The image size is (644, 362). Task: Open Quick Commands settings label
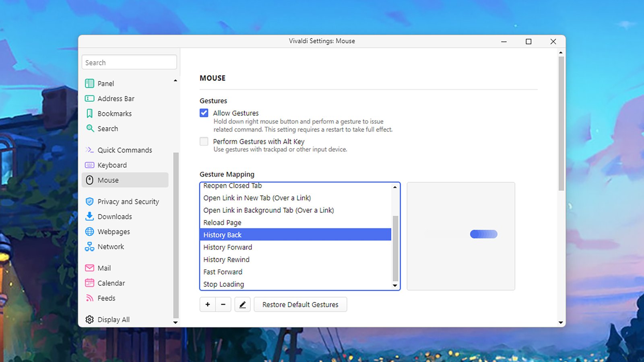pyautogui.click(x=125, y=150)
